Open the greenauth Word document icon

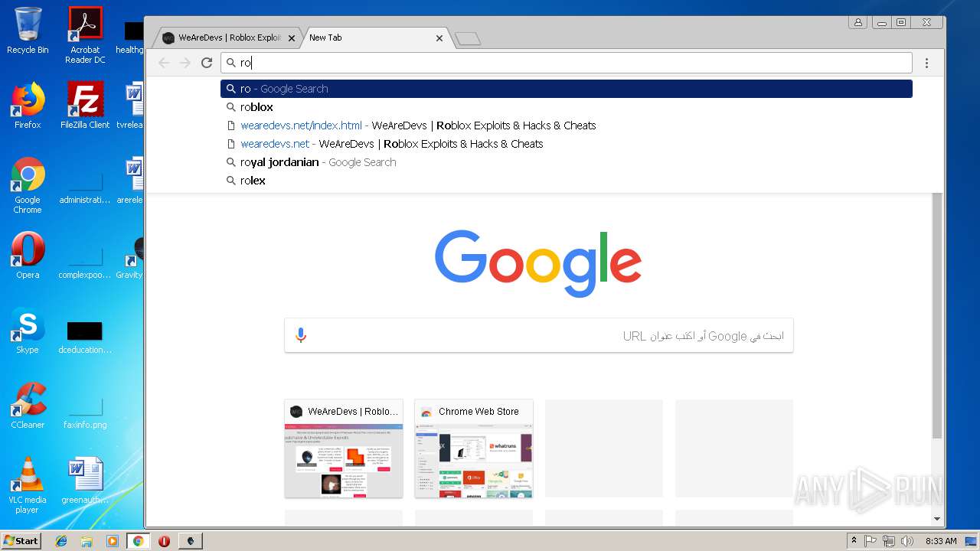point(85,481)
